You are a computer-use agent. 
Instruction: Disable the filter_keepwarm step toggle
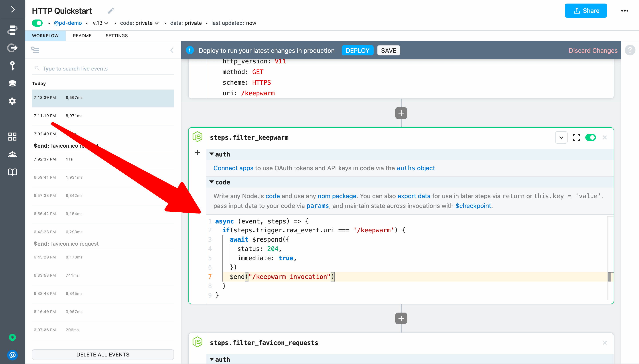pos(590,137)
